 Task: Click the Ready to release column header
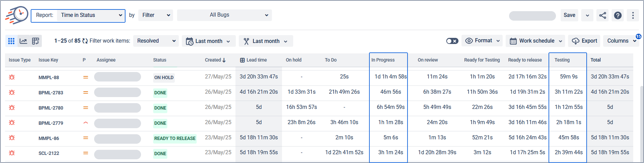[x=525, y=60]
